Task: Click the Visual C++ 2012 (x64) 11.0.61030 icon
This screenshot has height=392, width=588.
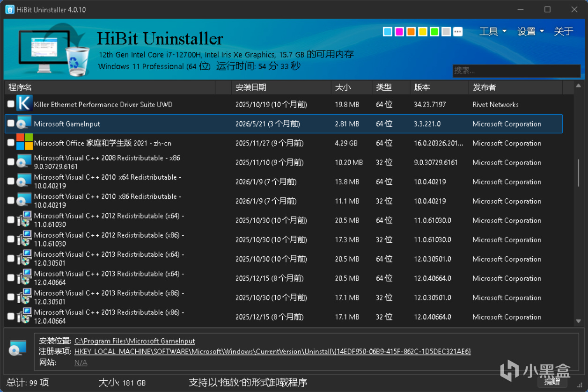Action: (24, 219)
